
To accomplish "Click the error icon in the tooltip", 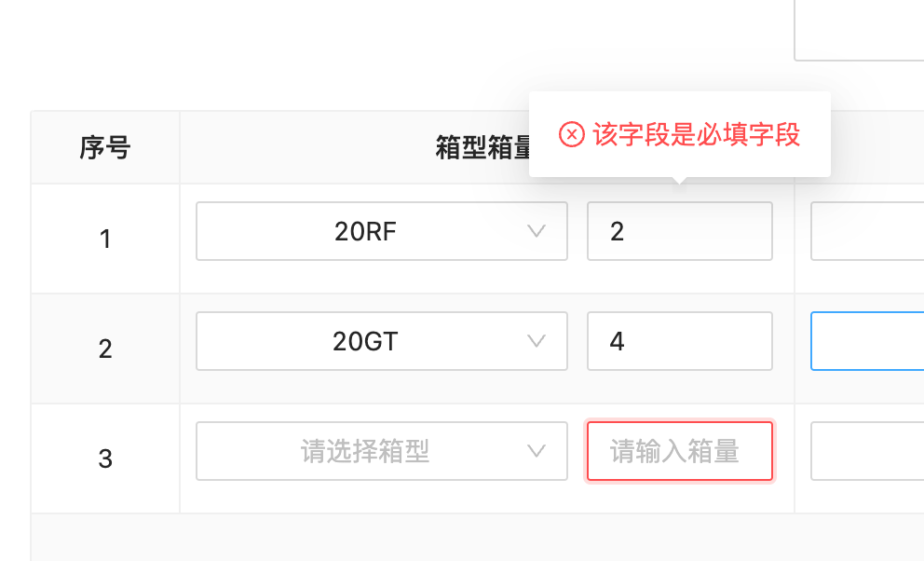I will 570,134.
